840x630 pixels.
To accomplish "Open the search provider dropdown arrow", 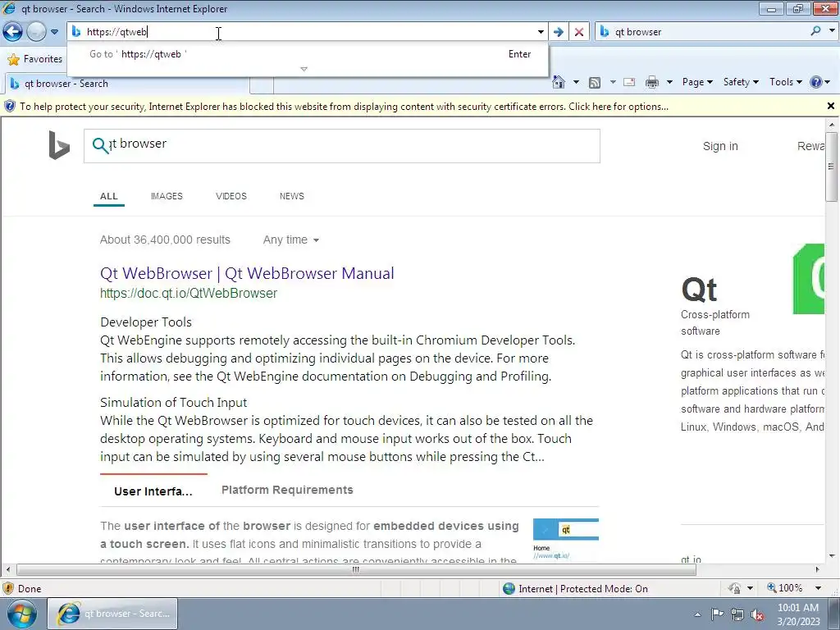I will [x=832, y=31].
